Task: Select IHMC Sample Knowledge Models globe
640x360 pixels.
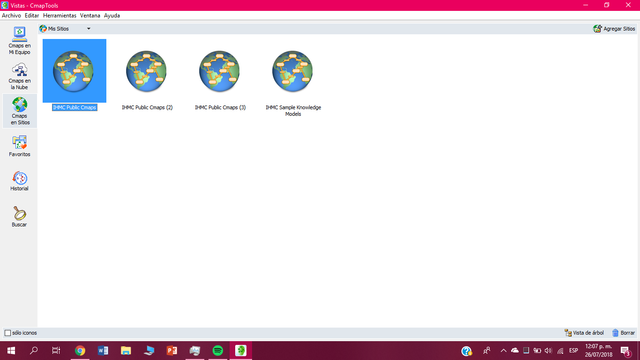Action: click(x=293, y=71)
